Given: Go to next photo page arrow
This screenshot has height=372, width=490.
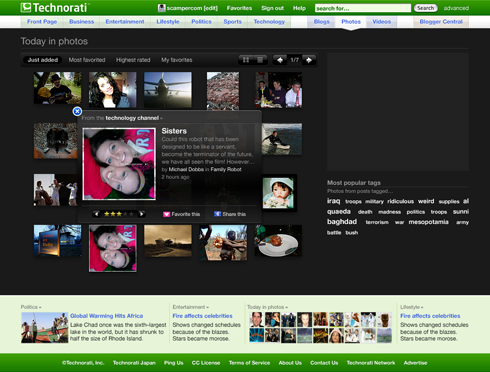Looking at the screenshot, I should [309, 60].
